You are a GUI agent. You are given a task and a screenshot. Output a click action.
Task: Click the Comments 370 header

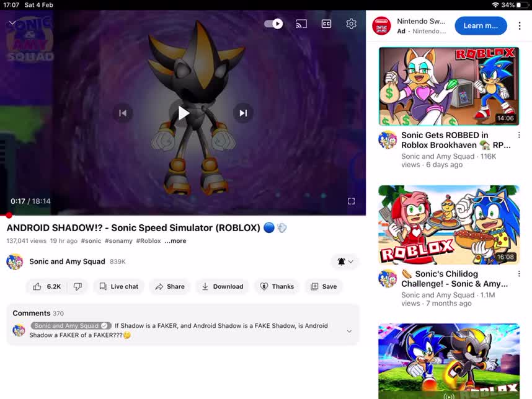38,313
